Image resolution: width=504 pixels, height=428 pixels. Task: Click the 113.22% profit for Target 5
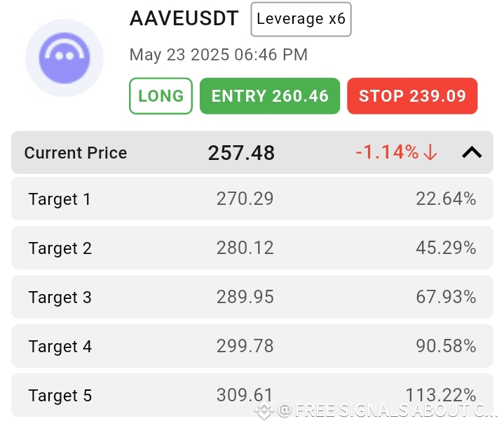[x=441, y=394]
